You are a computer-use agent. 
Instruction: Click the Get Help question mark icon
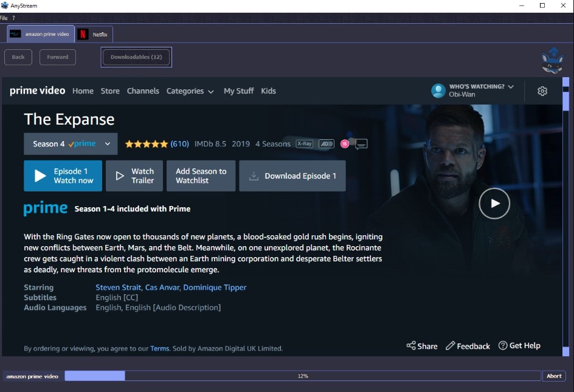[x=503, y=346]
